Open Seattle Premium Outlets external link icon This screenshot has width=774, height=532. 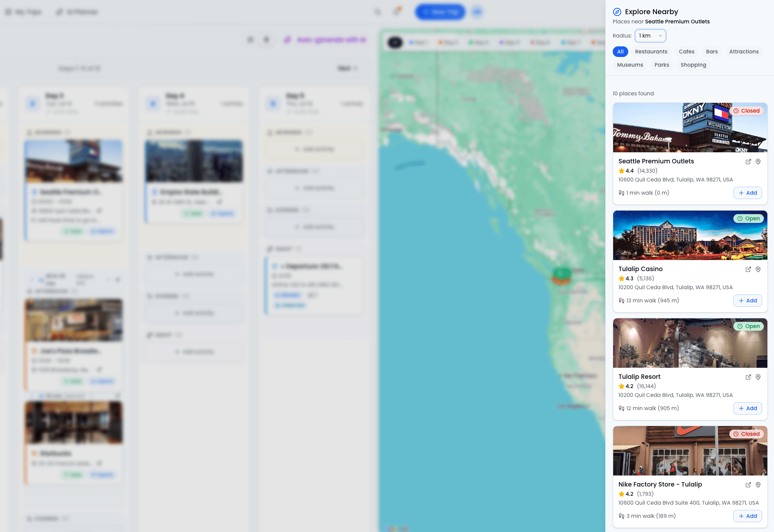[748, 162]
